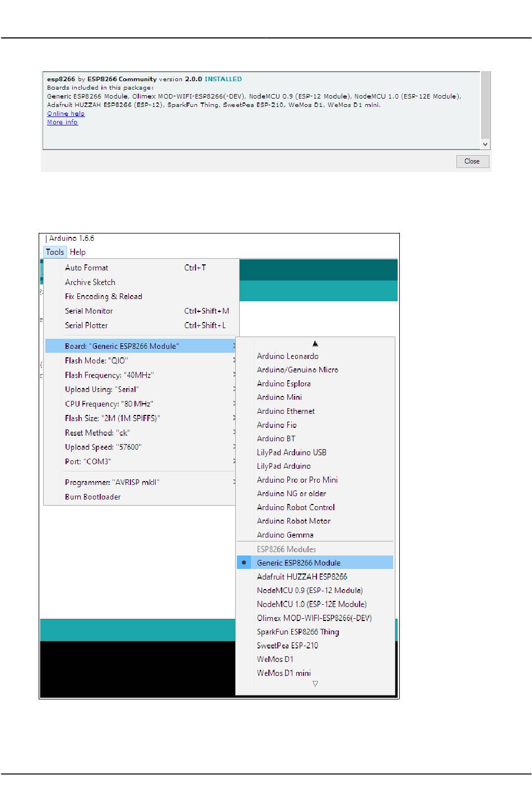Select Arduino BT board
The height and width of the screenshot is (789, 532).
315,438
